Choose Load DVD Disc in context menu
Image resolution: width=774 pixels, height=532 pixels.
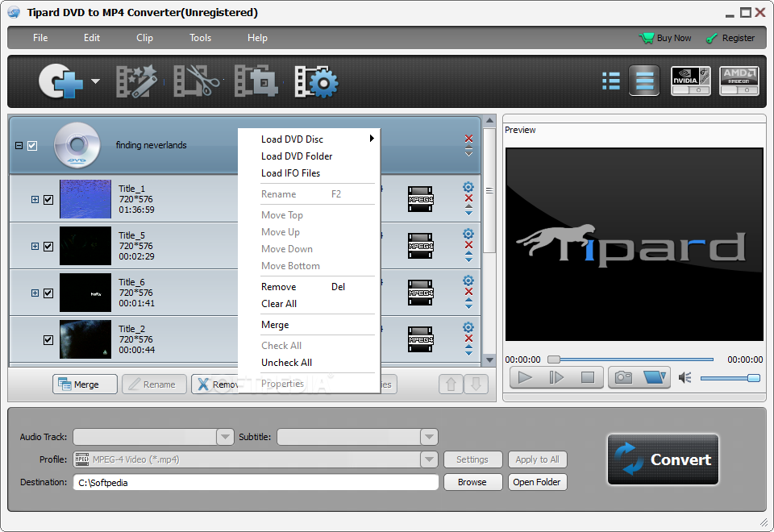point(309,139)
